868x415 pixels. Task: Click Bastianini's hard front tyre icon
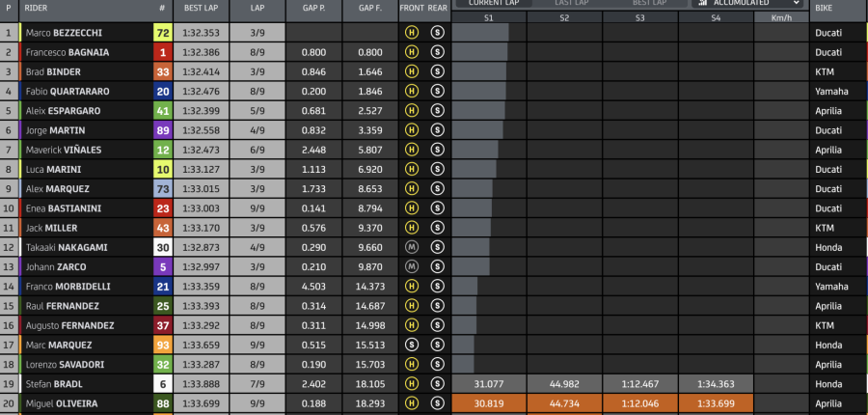pyautogui.click(x=411, y=208)
